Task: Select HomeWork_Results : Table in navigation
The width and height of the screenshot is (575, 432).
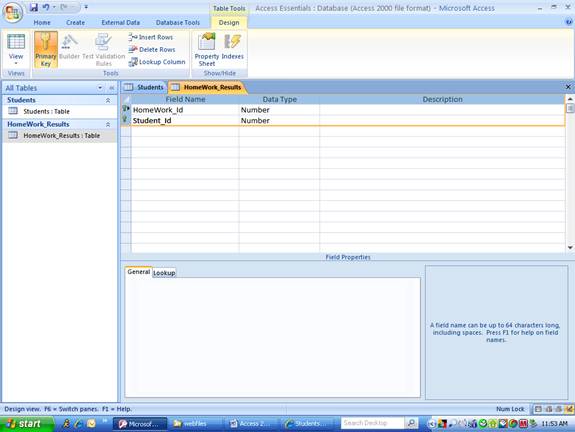Action: click(59, 136)
